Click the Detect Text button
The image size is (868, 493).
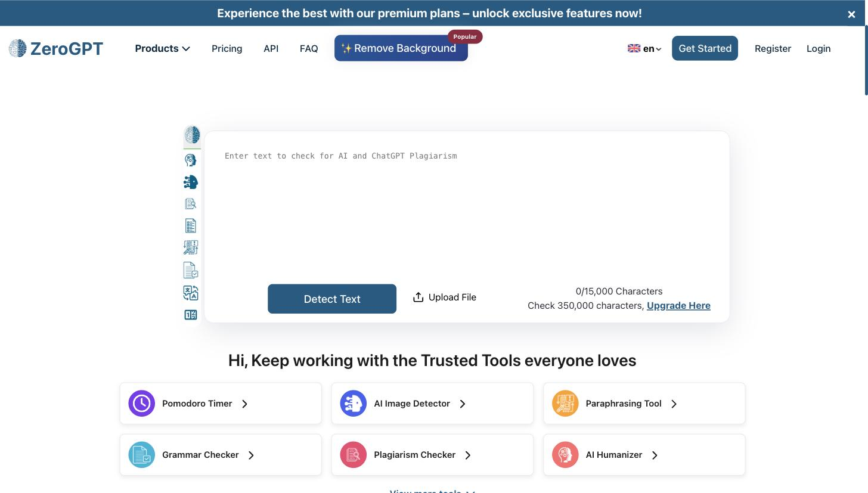tap(332, 299)
